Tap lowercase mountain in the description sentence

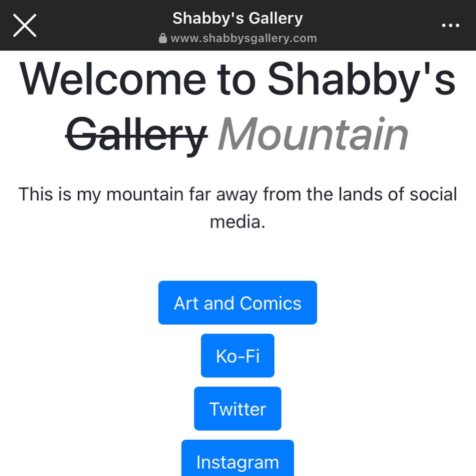tap(145, 194)
